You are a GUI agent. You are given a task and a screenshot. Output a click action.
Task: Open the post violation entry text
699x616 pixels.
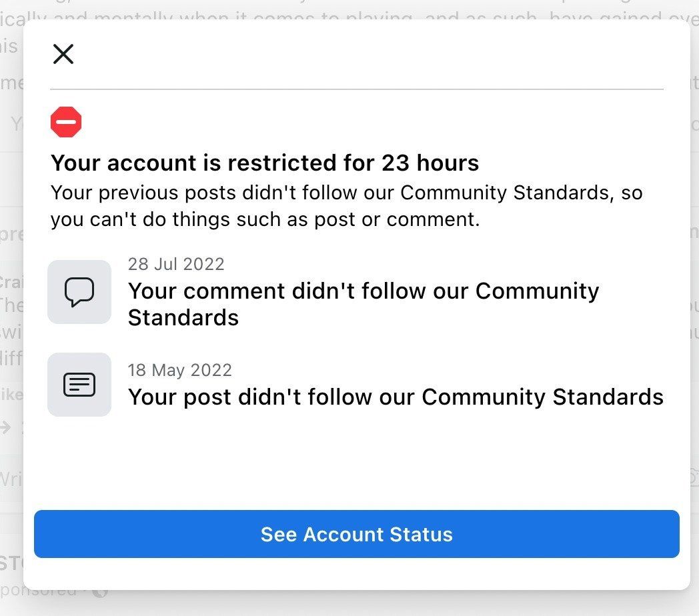[x=396, y=397]
